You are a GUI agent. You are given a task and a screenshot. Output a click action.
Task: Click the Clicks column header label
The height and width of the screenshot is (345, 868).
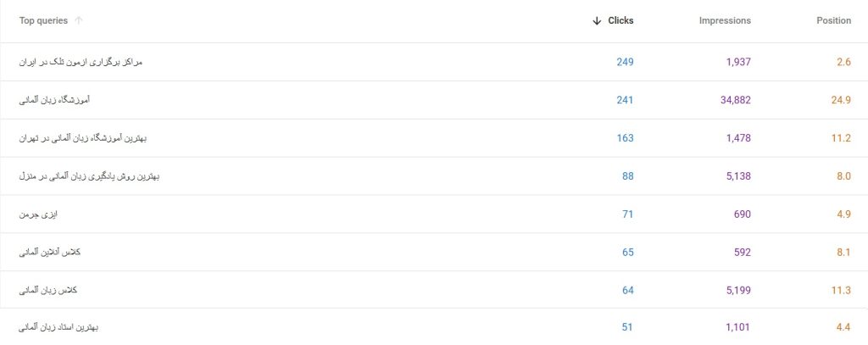620,20
